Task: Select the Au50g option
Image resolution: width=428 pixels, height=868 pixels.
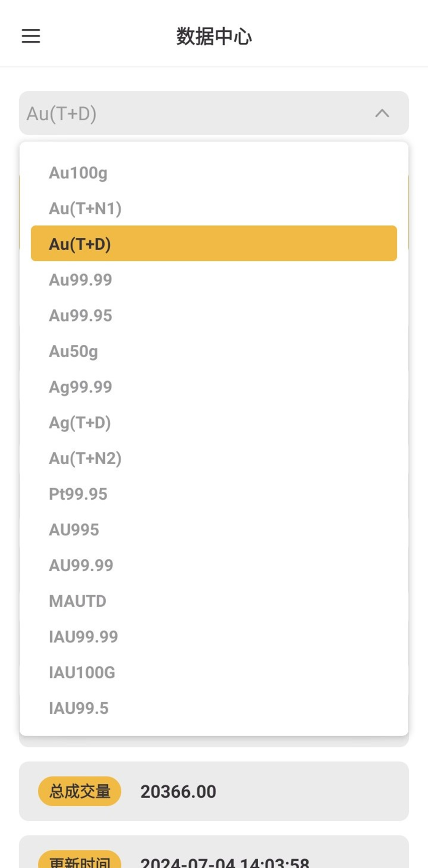Action: tap(73, 351)
